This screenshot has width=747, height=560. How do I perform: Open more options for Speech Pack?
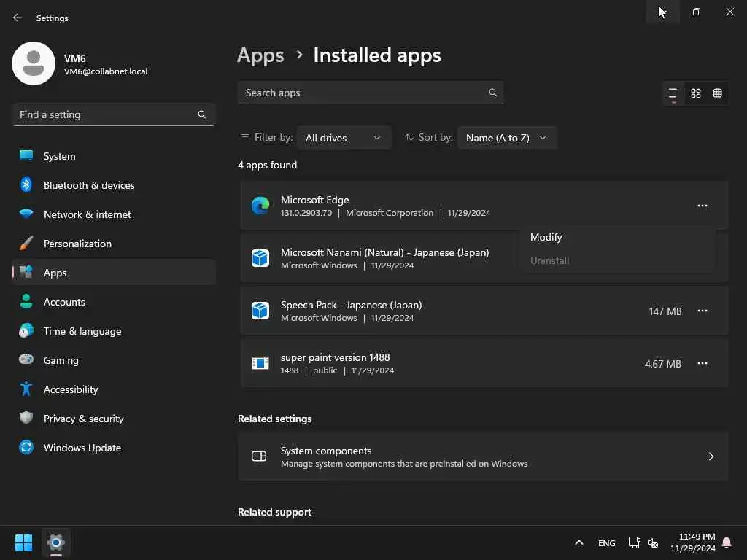click(x=703, y=311)
